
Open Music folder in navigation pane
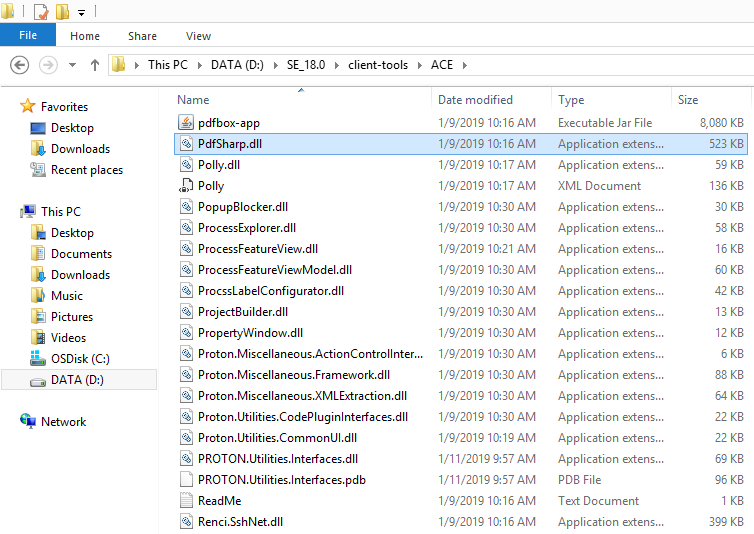click(x=67, y=296)
